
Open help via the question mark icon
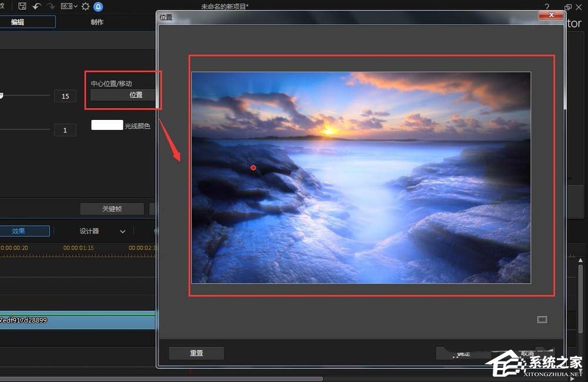point(547,6)
